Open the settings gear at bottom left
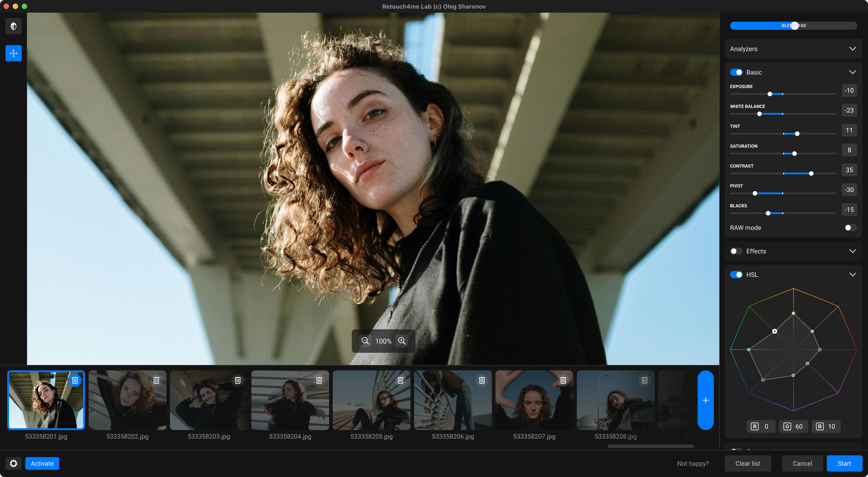Viewport: 868px width, 477px height. click(14, 463)
